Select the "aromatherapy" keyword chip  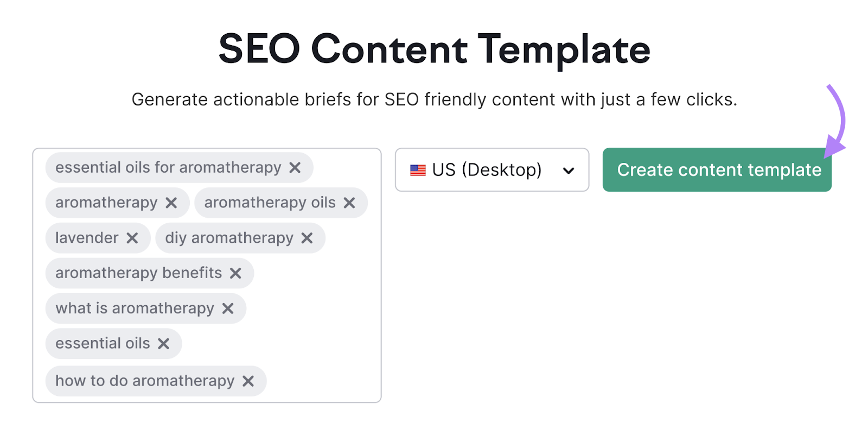106,203
